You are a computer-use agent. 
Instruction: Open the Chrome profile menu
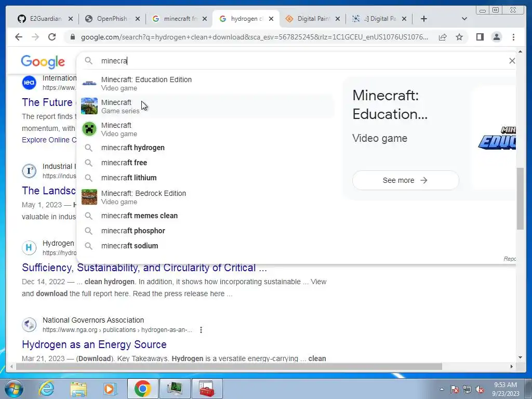[497, 37]
